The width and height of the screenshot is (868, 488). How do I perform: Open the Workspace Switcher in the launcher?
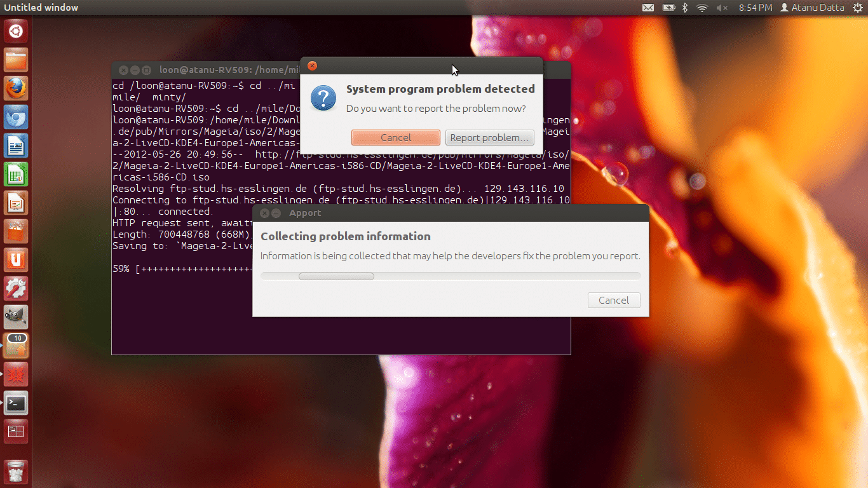tap(16, 431)
